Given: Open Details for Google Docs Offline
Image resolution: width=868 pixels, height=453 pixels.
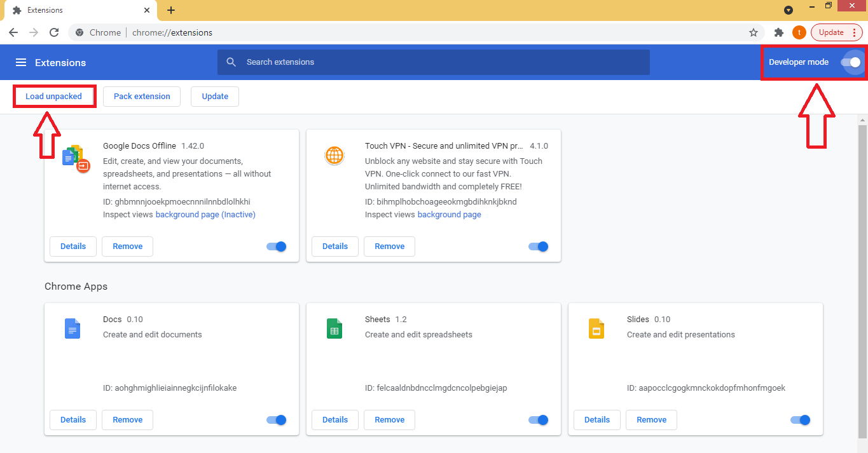Looking at the screenshot, I should (x=73, y=247).
